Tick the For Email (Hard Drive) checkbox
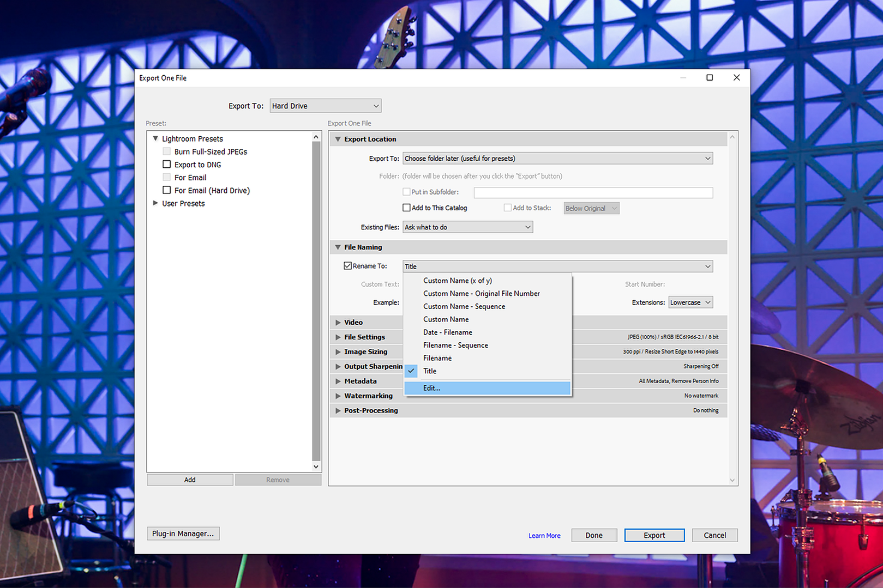The height and width of the screenshot is (588, 883). pos(167,190)
